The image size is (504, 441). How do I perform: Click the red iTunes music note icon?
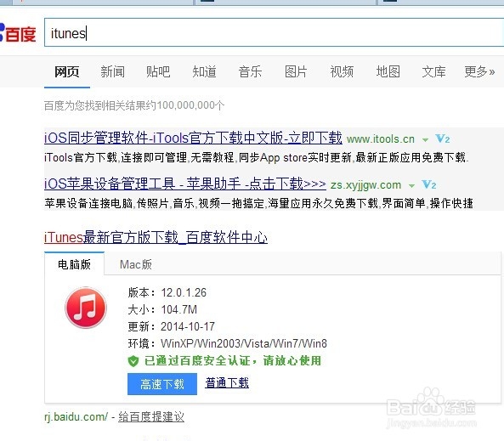coord(86,308)
